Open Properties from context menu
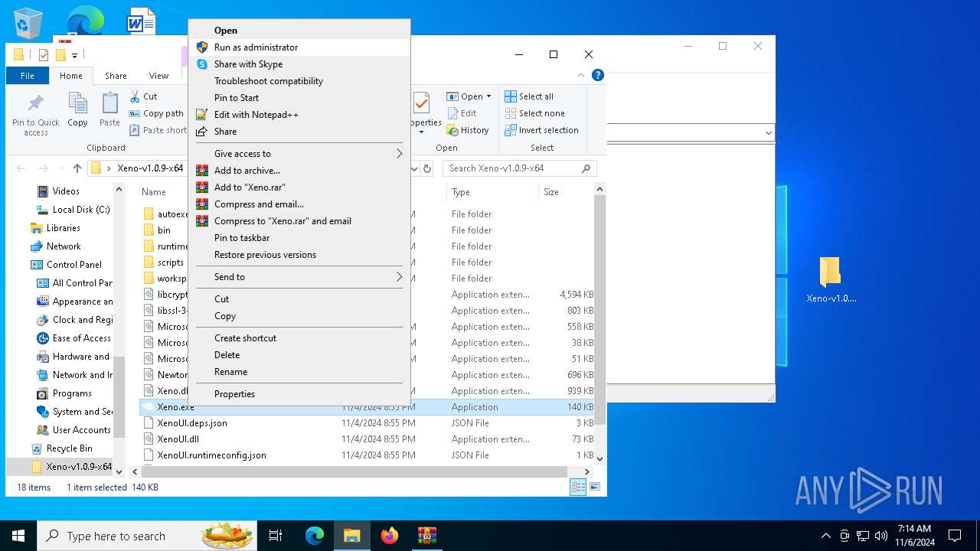Screen dimensions: 980x551 pos(299,394)
